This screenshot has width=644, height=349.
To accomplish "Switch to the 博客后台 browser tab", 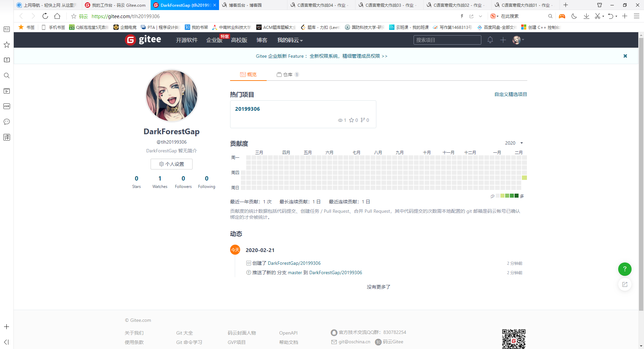I will coord(253,5).
